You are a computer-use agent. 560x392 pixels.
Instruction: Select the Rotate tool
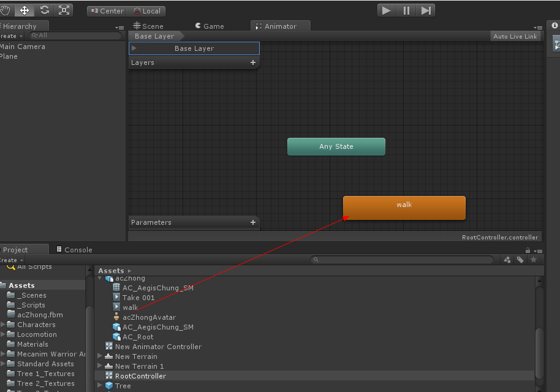[44, 10]
